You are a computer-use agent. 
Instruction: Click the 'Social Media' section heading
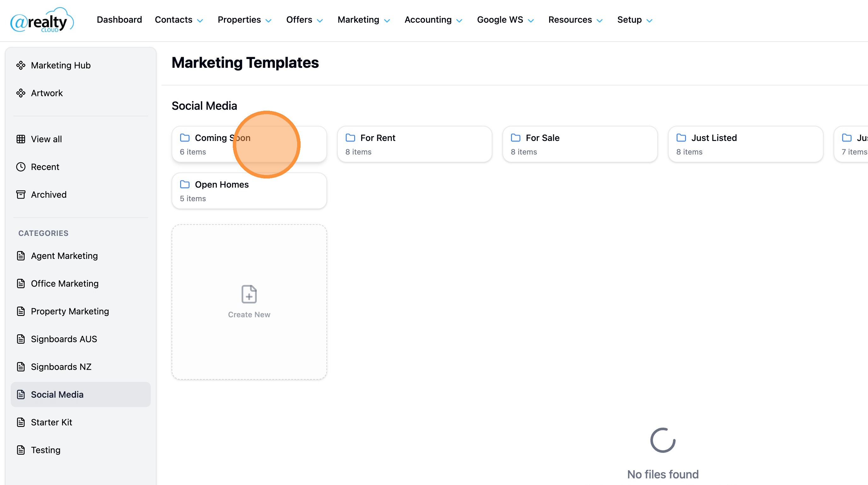coord(204,106)
